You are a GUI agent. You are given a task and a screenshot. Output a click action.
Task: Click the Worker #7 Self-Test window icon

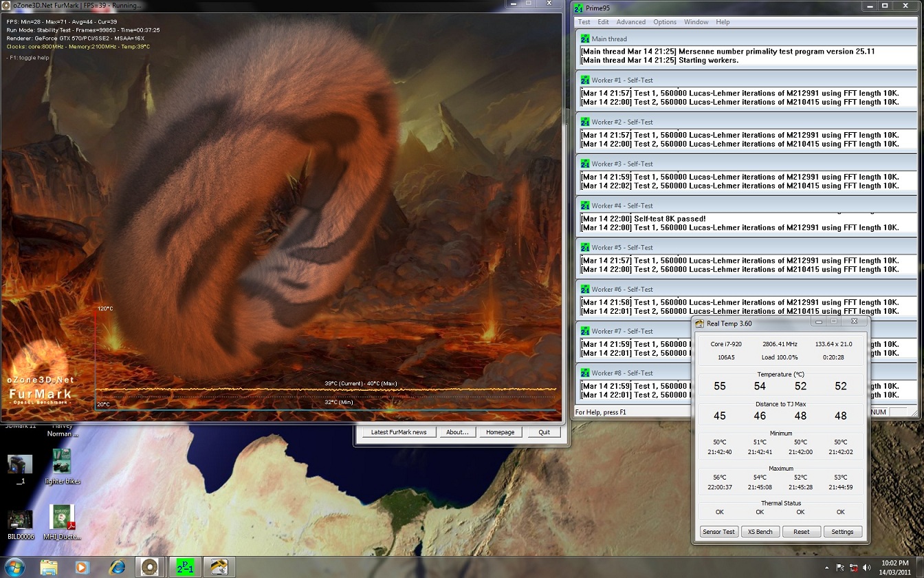coord(585,331)
